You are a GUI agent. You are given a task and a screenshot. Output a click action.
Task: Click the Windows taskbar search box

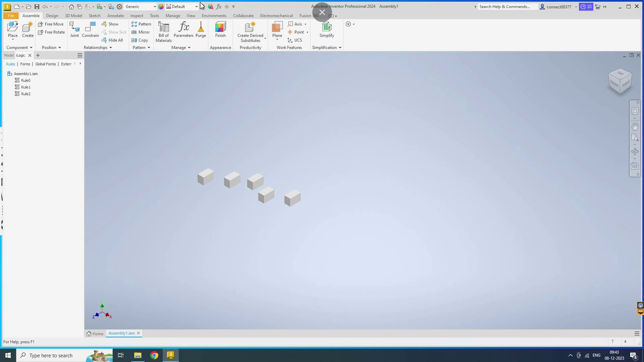pos(50,355)
